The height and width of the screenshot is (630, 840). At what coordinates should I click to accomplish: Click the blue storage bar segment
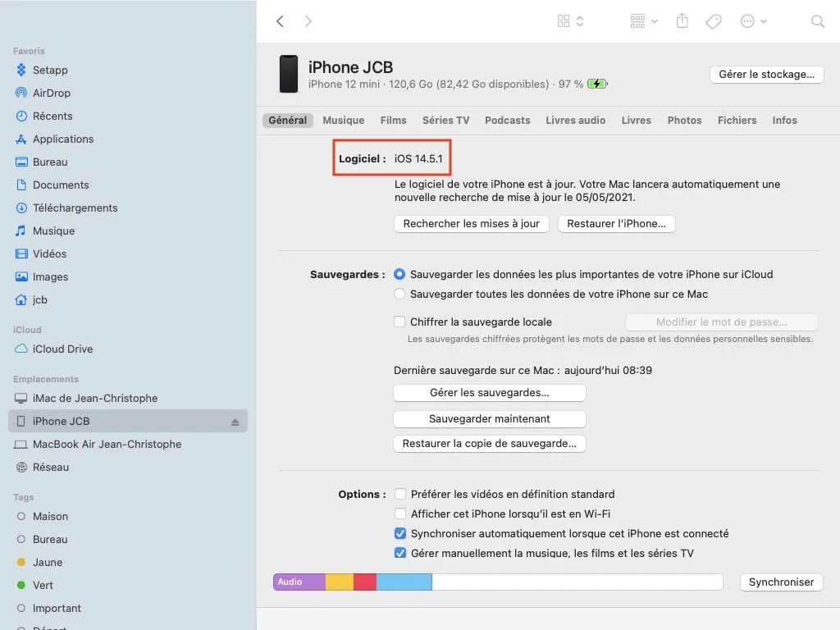click(404, 582)
